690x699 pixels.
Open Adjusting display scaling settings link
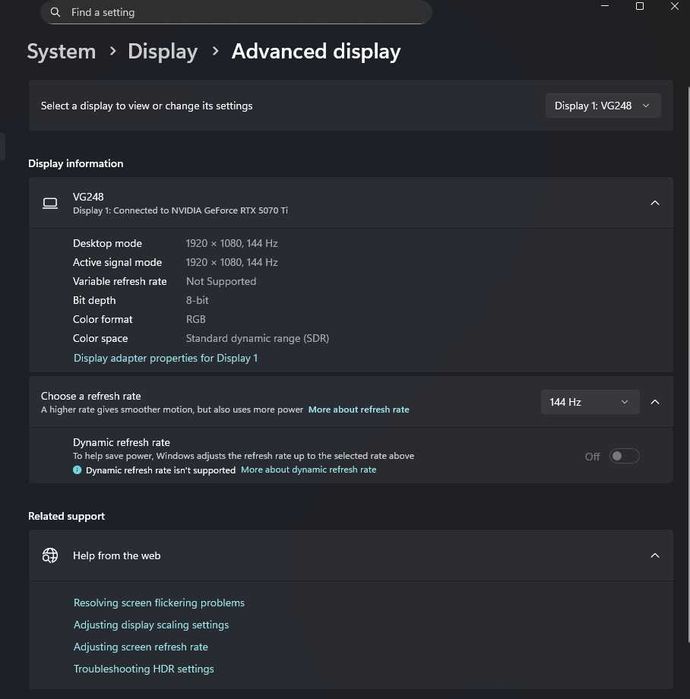click(x=151, y=625)
